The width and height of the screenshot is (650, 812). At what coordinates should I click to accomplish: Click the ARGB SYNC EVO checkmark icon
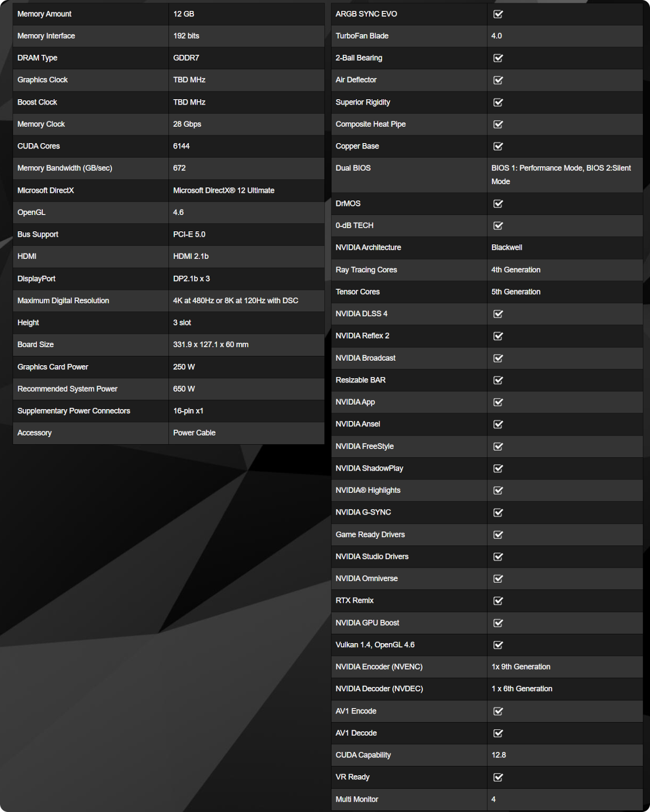pos(498,14)
